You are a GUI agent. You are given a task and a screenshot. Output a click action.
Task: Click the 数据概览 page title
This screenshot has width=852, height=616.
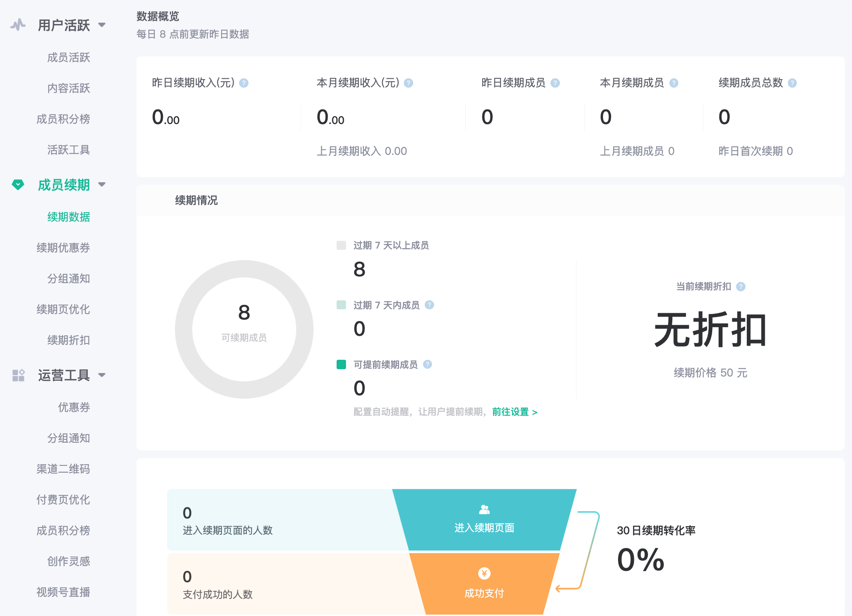coord(158,16)
